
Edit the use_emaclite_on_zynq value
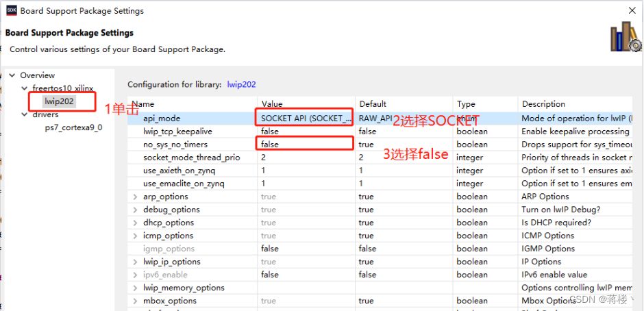306,184
